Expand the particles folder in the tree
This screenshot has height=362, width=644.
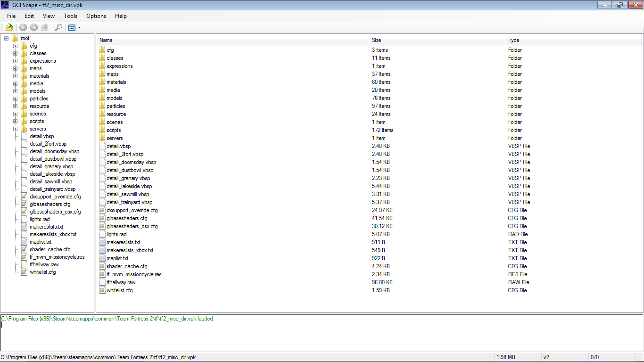[16, 99]
